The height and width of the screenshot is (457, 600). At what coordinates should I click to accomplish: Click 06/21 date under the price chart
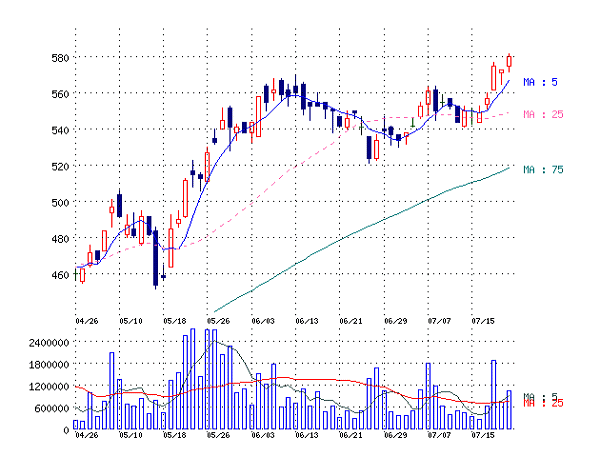(351, 321)
